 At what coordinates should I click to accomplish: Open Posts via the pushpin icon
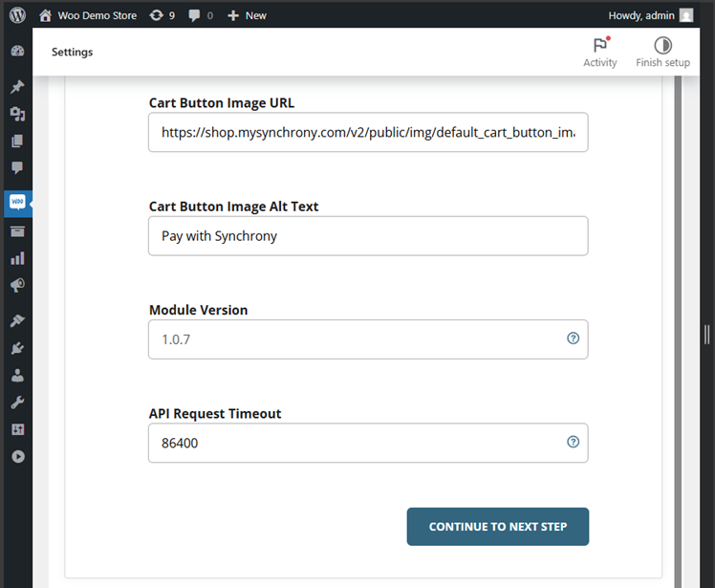click(x=17, y=87)
